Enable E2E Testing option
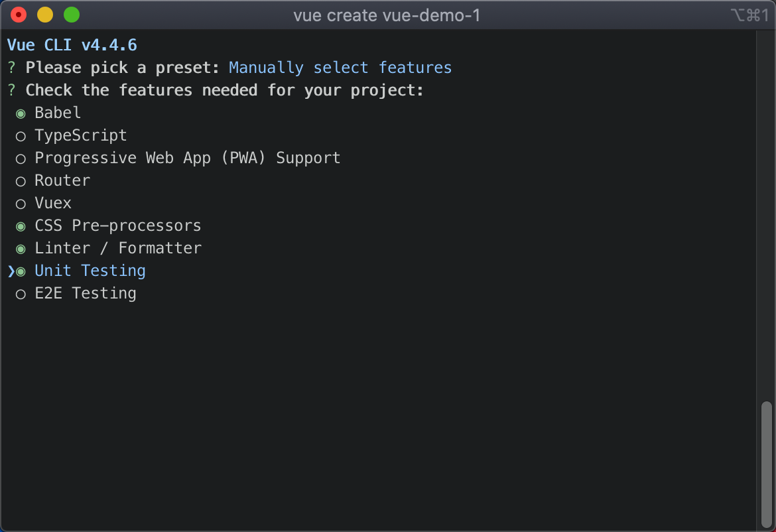Viewport: 776px width, 532px height. [21, 295]
